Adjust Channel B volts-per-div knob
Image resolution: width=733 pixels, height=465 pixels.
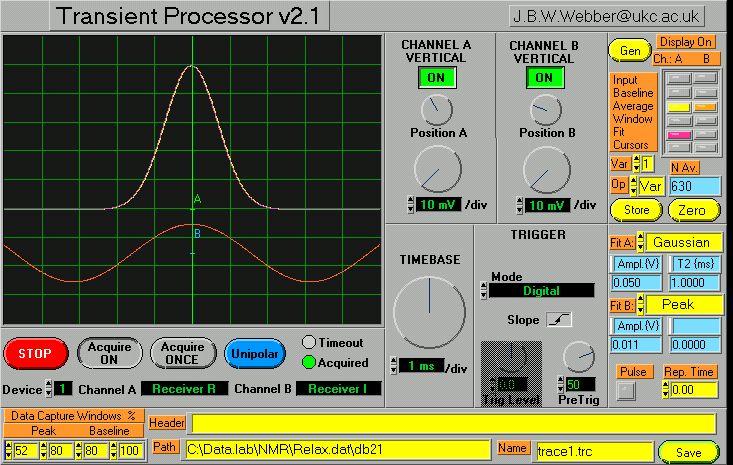547,170
